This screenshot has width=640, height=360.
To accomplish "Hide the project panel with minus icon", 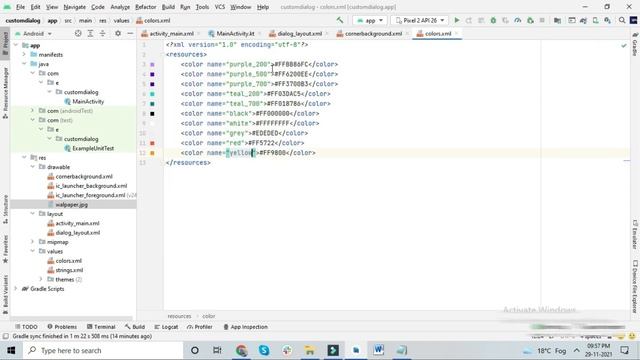I will 130,33.
